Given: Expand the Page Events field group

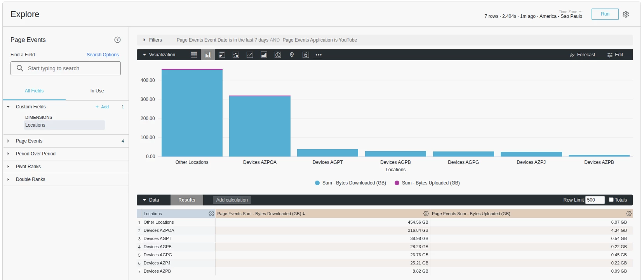Looking at the screenshot, I should [66, 141].
